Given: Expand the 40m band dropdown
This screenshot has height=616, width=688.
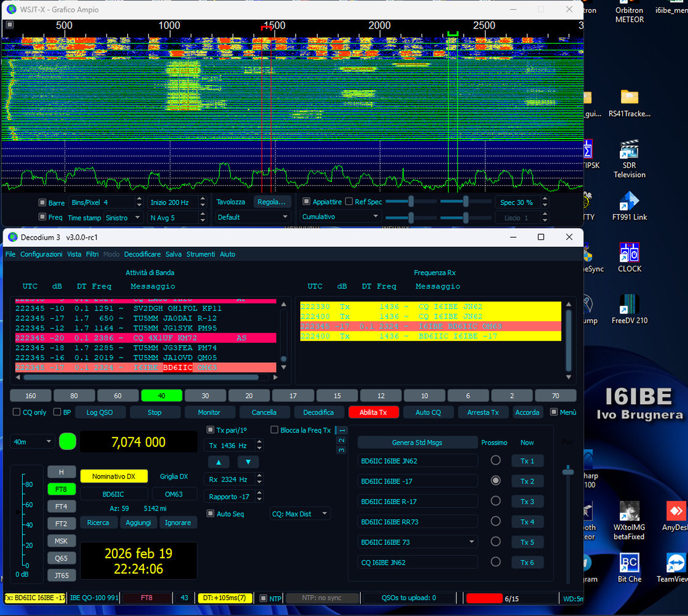Looking at the screenshot, I should click(32, 441).
